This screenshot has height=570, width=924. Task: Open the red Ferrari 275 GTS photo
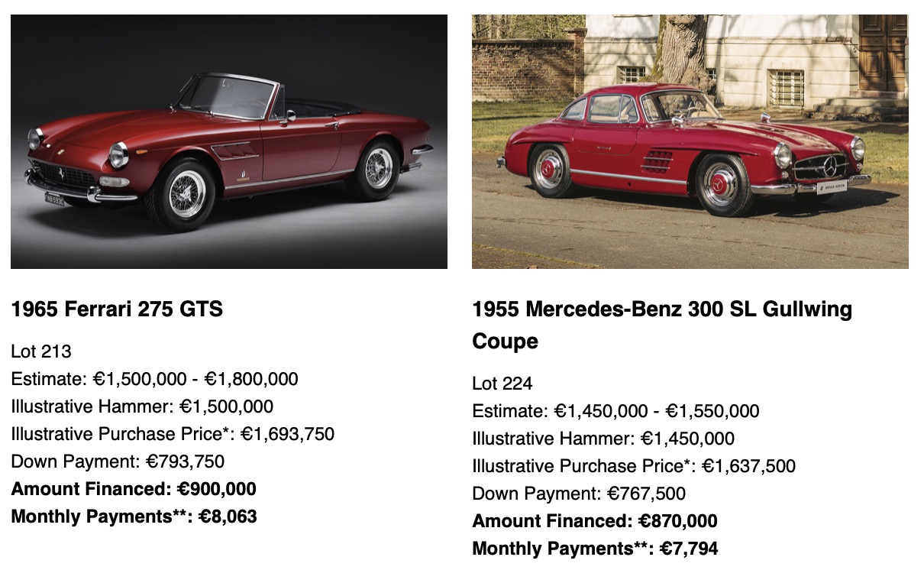229,141
